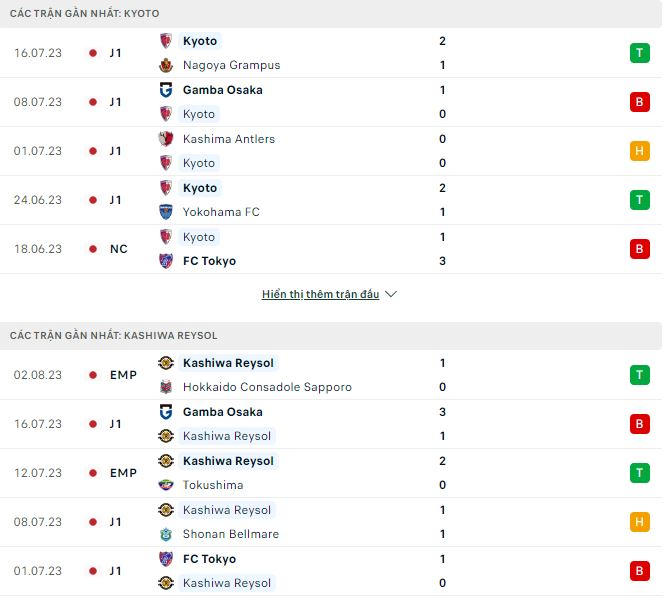Screen dimensions: 664x598
Task: Open the Nagoya Grampus team name link
Action: click(x=231, y=65)
